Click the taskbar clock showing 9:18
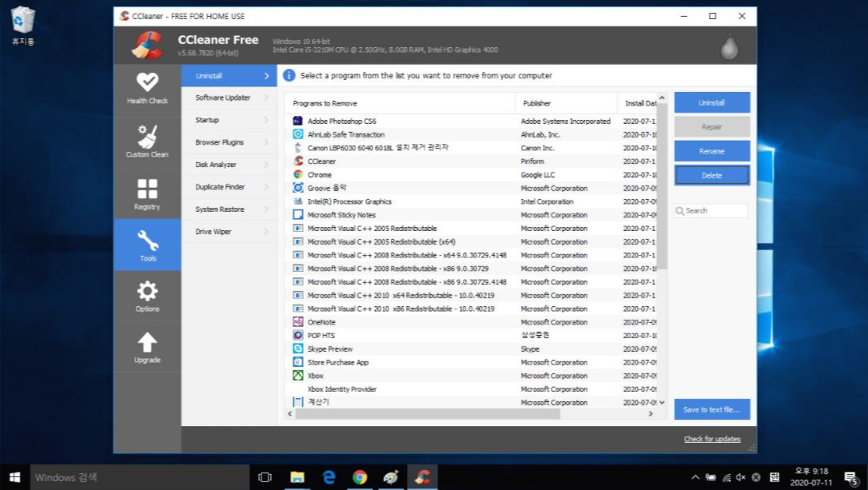 click(x=811, y=476)
